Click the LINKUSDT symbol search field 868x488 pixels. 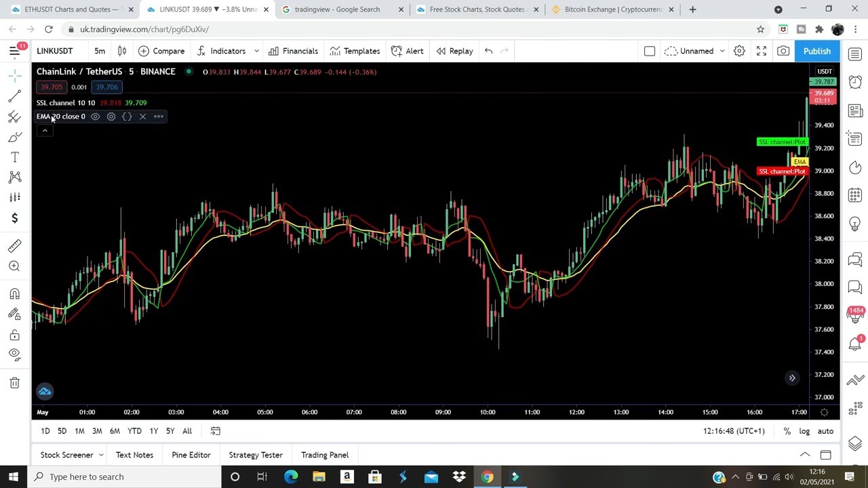(x=55, y=51)
